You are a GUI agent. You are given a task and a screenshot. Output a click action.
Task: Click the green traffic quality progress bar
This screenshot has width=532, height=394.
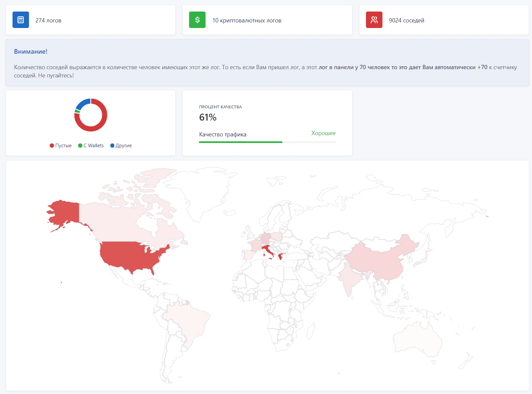point(240,142)
